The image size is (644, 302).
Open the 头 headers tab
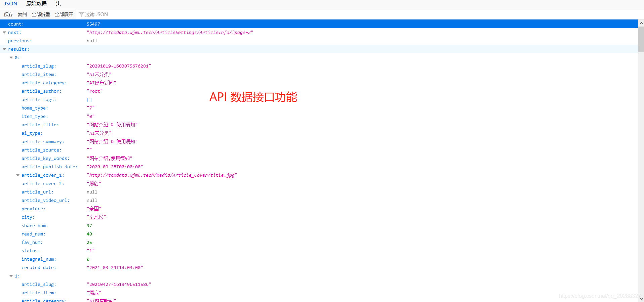tap(58, 4)
